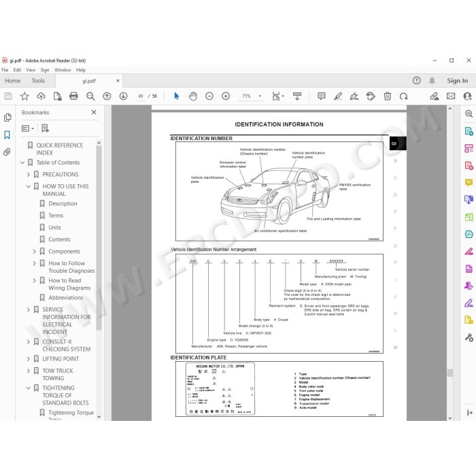Toggle the Bookmarks panel icon

[x=7, y=135]
